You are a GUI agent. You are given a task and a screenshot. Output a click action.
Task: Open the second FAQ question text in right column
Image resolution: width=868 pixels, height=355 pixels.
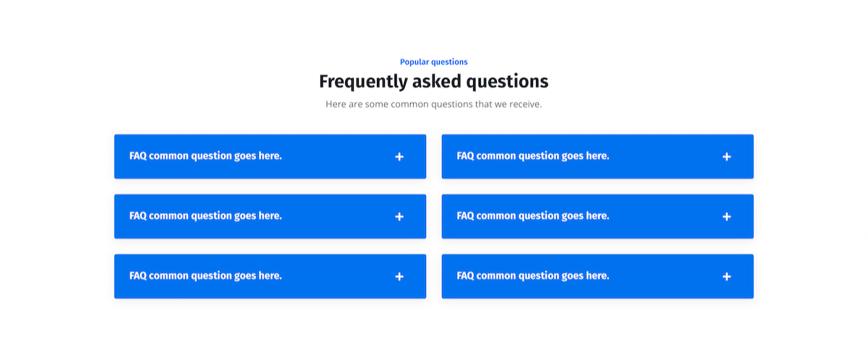[533, 215]
